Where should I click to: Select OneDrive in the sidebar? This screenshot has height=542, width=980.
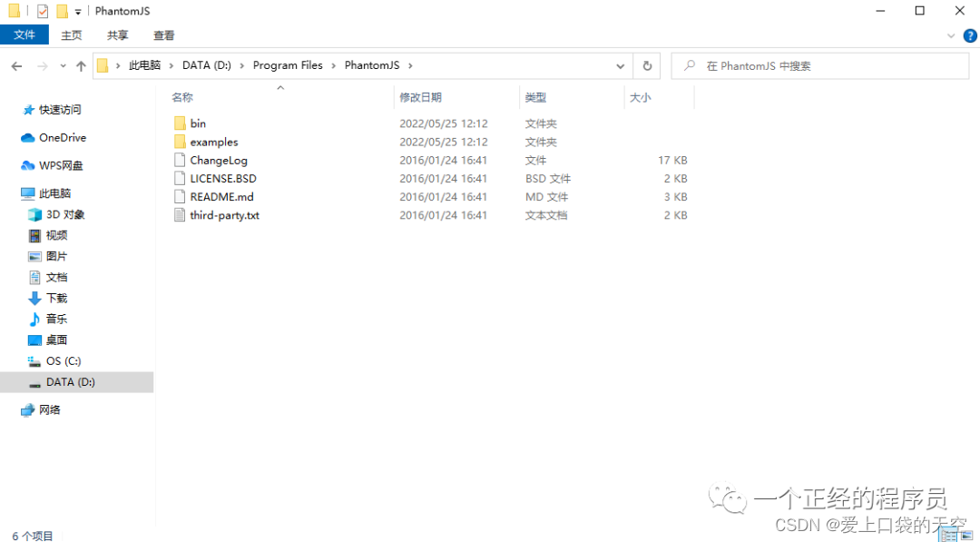tap(60, 137)
